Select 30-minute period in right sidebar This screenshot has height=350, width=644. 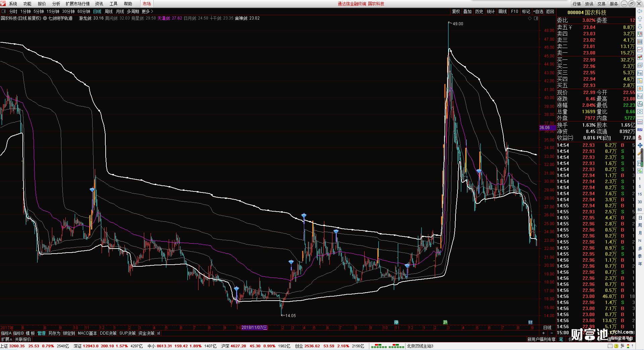(x=640, y=202)
